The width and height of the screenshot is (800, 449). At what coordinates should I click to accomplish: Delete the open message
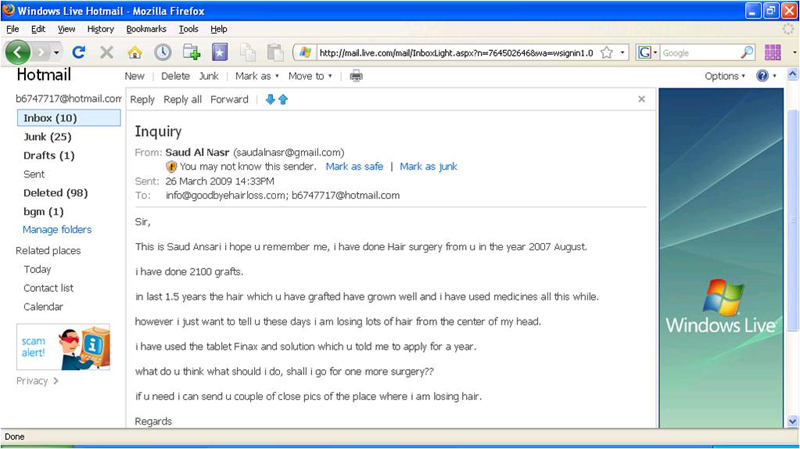pyautogui.click(x=176, y=76)
